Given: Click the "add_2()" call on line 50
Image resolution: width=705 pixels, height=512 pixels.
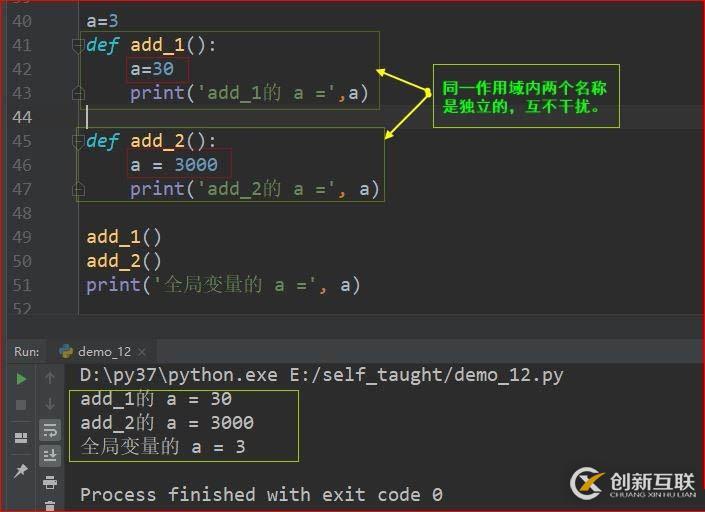Looking at the screenshot, I should [x=124, y=261].
